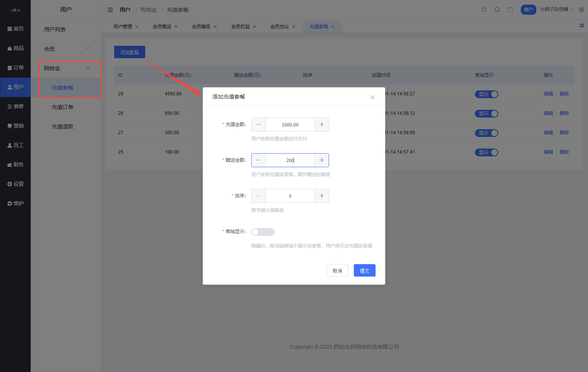
Task: Enable the 商城显示 switch in dialog
Action: pos(263,232)
